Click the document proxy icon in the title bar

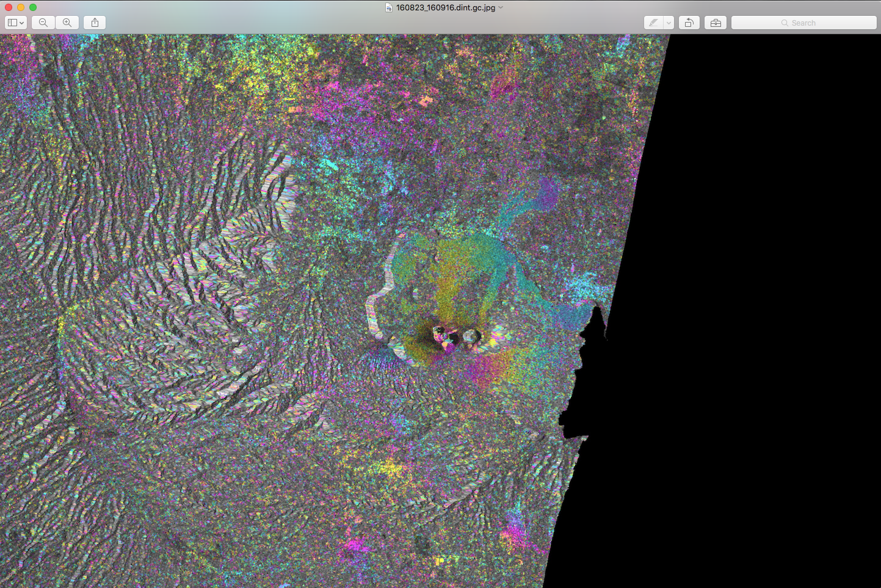(389, 7)
